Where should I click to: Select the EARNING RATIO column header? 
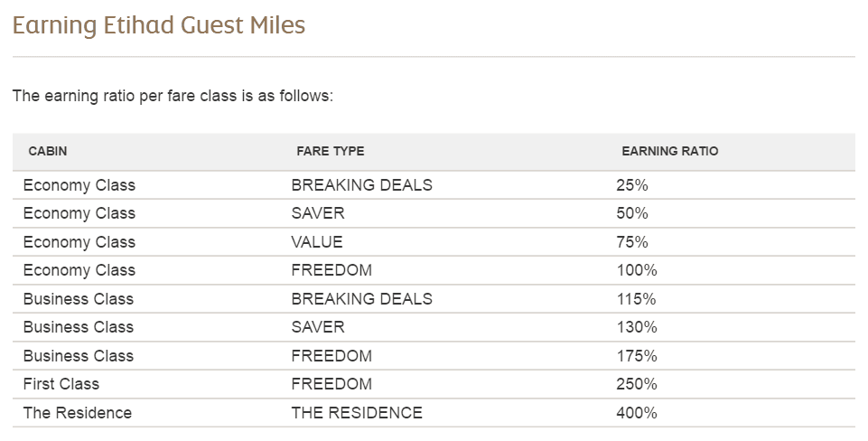point(670,151)
